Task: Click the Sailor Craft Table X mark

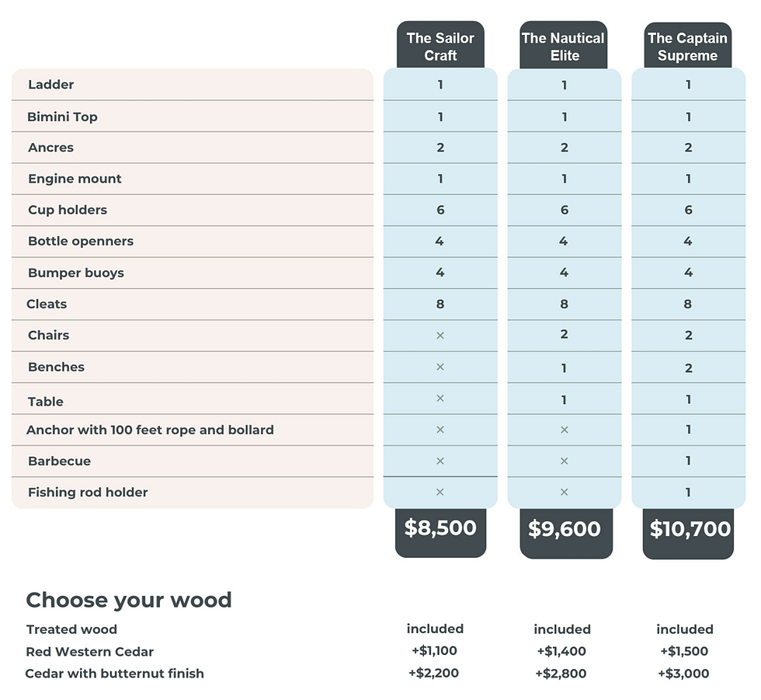Action: click(440, 398)
